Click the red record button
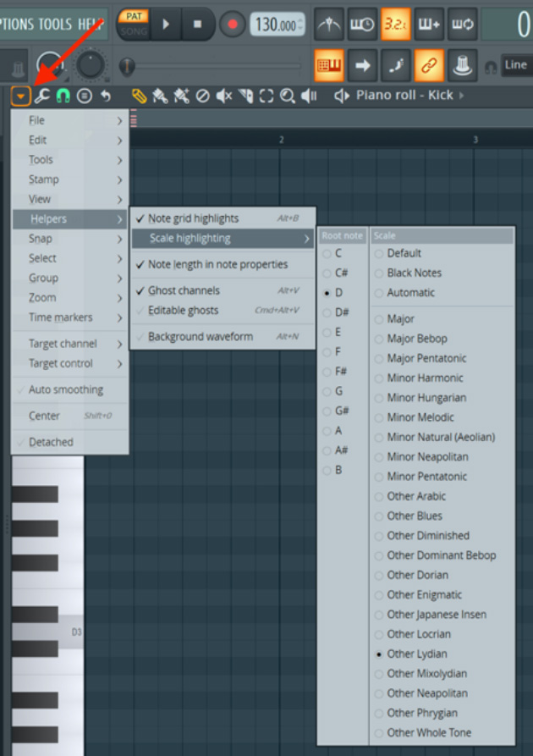 (x=233, y=24)
